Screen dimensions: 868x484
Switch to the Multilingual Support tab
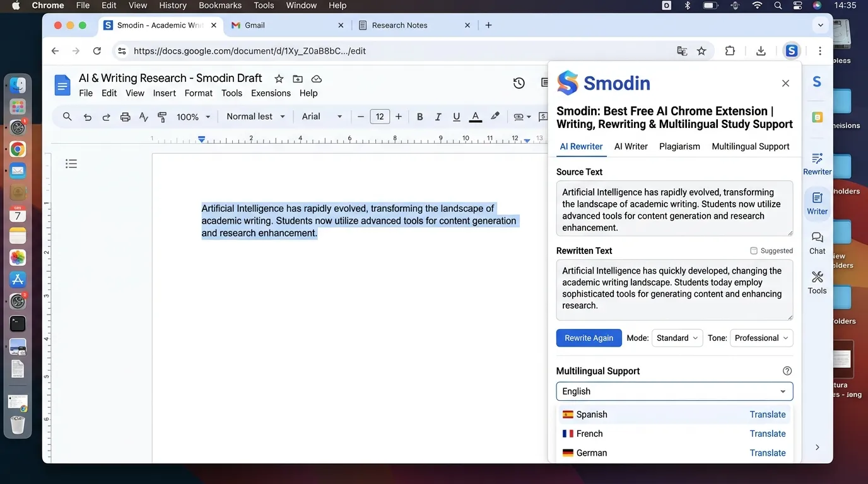(x=751, y=146)
